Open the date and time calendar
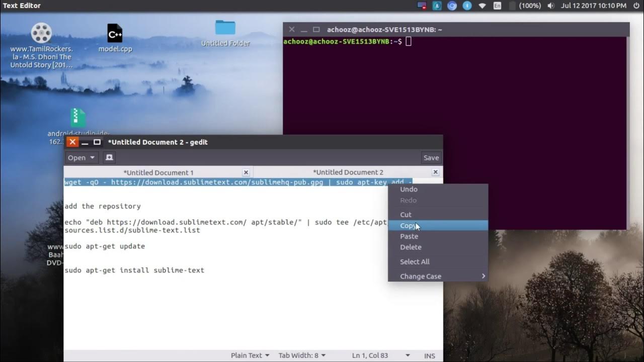This screenshot has width=644, height=362. click(593, 6)
